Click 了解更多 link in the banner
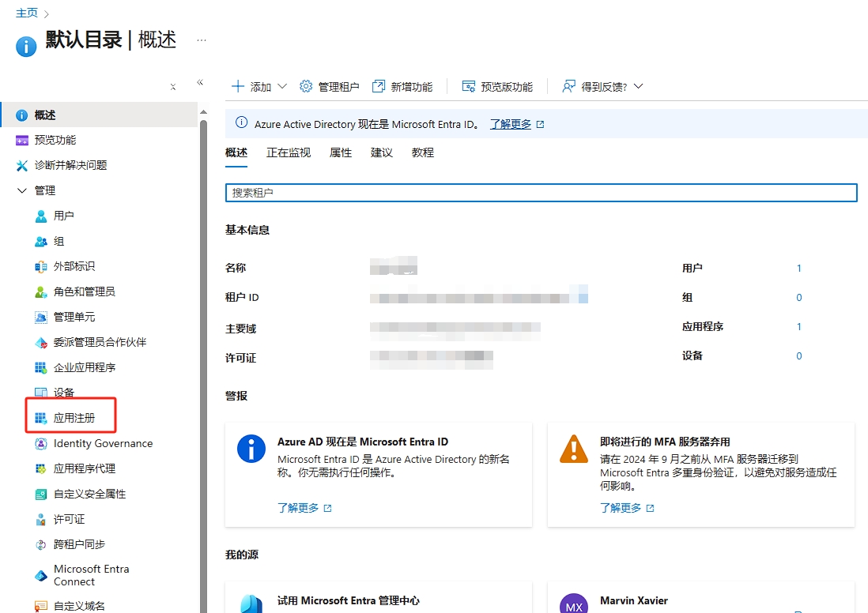 click(x=511, y=124)
